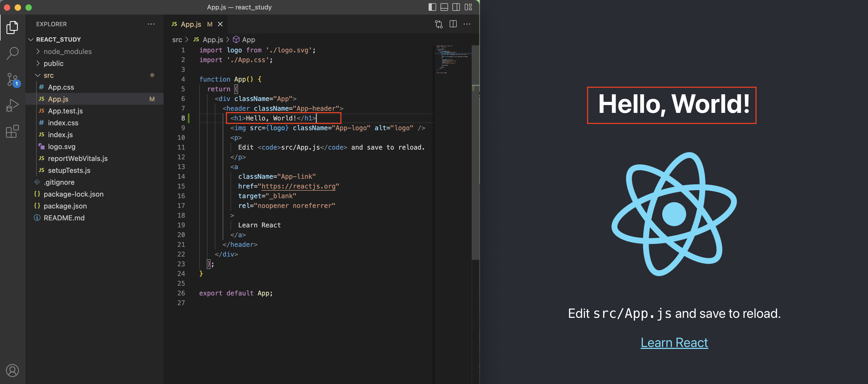Viewport: 868px width, 384px height.
Task: Select the App.js editor tab
Action: 190,24
